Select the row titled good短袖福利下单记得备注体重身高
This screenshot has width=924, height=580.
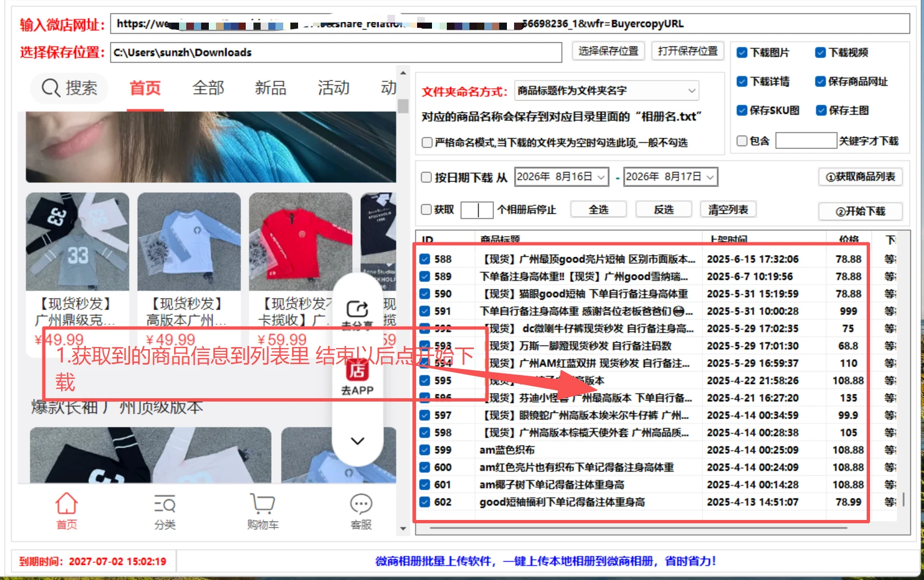pos(562,502)
